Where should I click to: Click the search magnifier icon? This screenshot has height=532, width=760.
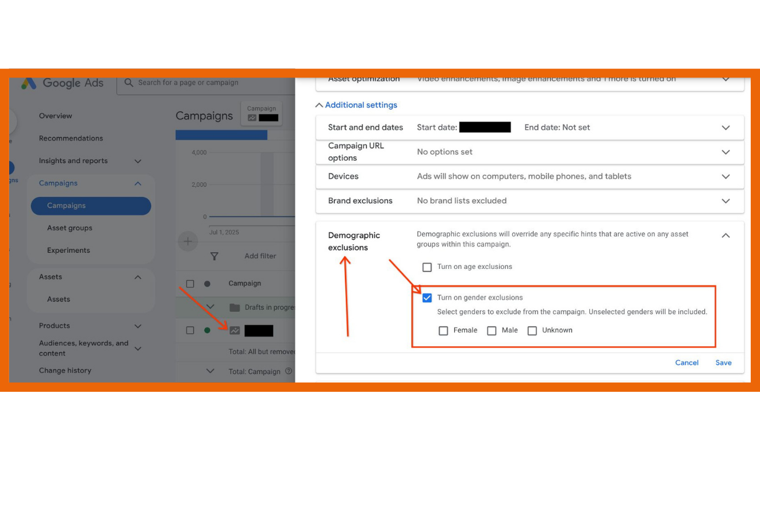pyautogui.click(x=129, y=83)
